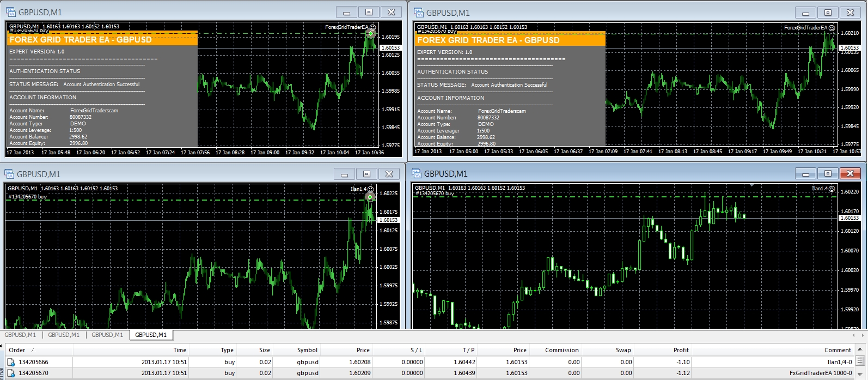Maximize the lower-left GBPUSD,M1 chart window
868x380 pixels.
point(366,174)
